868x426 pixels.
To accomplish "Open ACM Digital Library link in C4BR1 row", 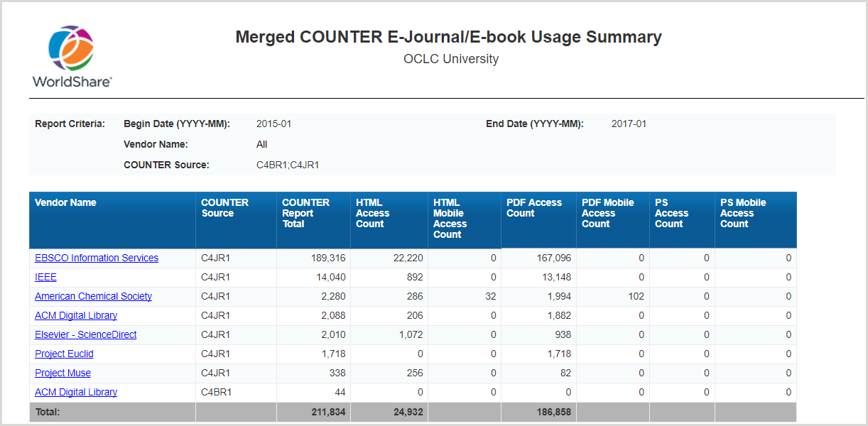I will 76,392.
